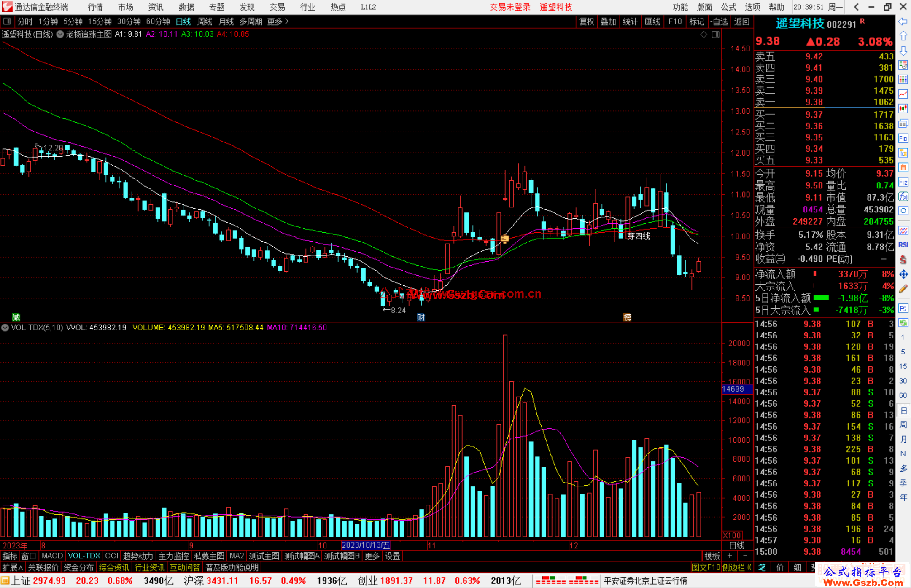Click the green refresh sidebar icon
The image size is (911, 588).
903,323
